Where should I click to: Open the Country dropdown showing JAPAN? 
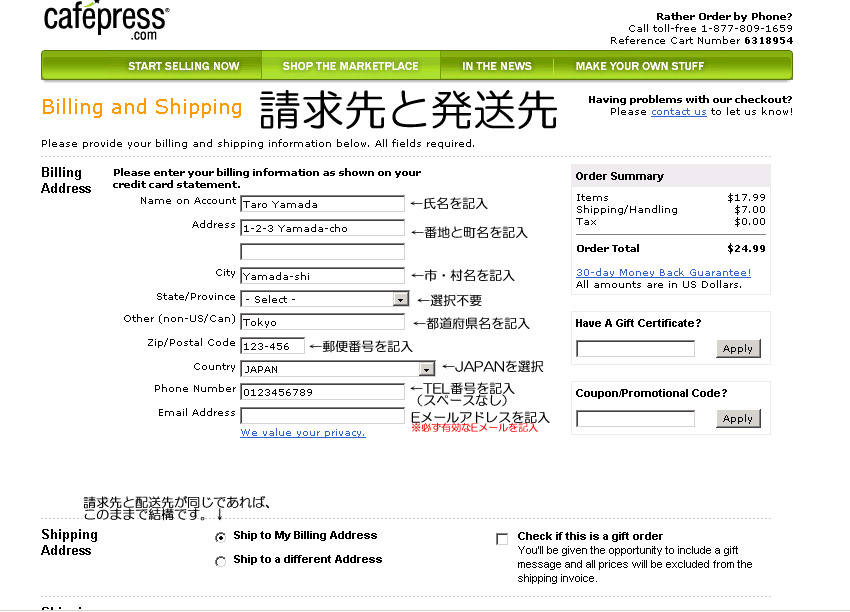tap(338, 369)
